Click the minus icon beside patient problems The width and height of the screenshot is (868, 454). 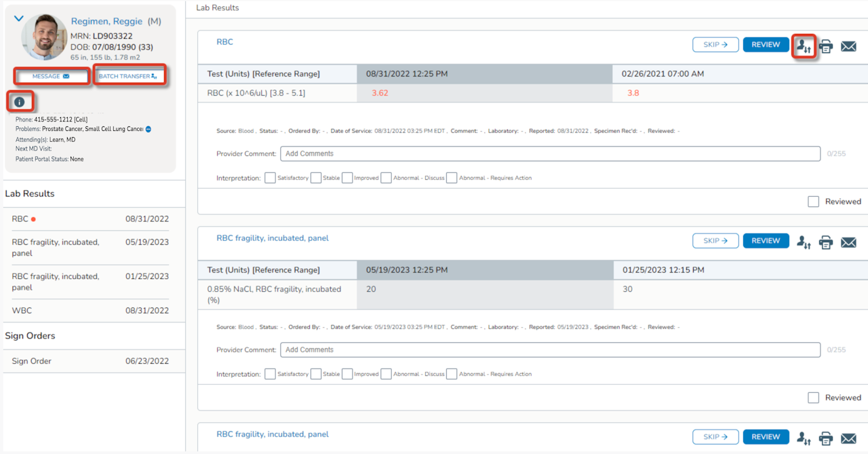tap(148, 129)
